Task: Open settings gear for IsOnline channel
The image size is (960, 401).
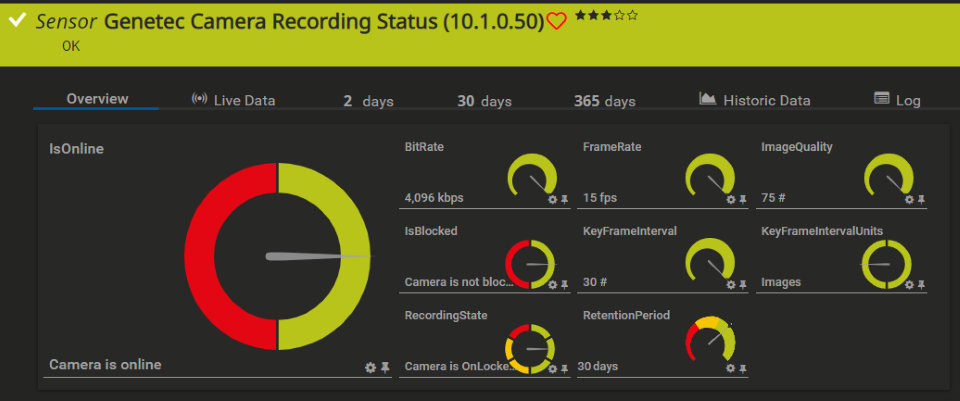Action: 370,367
